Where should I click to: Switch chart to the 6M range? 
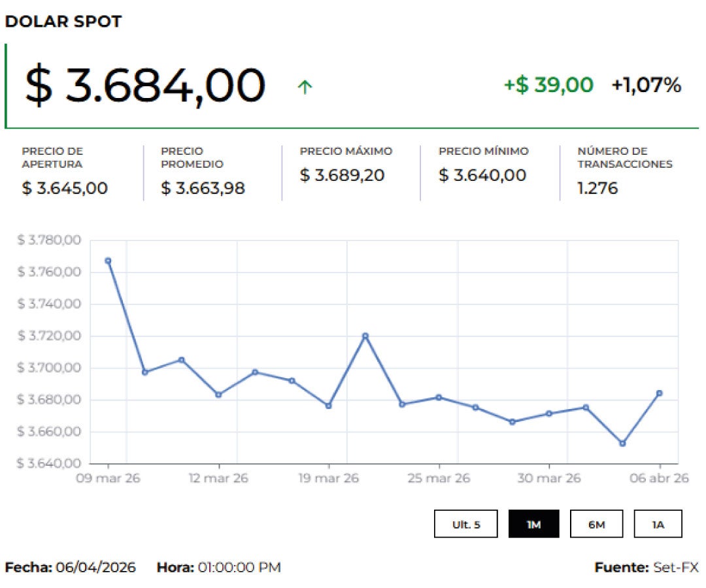click(x=596, y=524)
